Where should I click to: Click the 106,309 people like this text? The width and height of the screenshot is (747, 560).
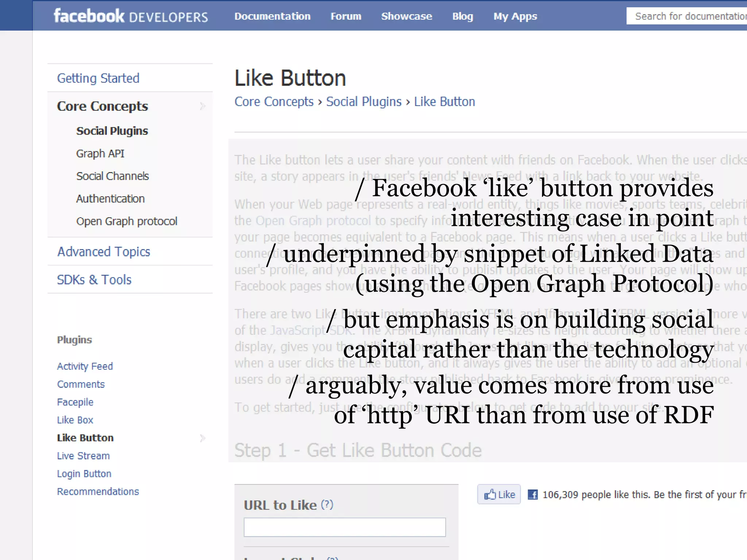click(x=596, y=495)
